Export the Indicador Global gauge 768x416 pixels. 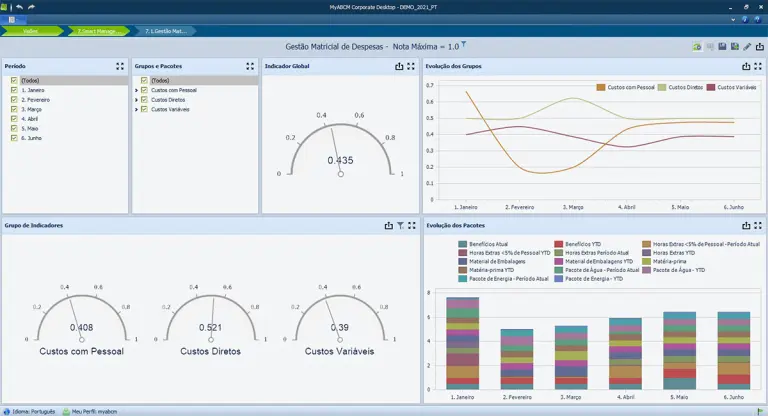click(x=398, y=66)
